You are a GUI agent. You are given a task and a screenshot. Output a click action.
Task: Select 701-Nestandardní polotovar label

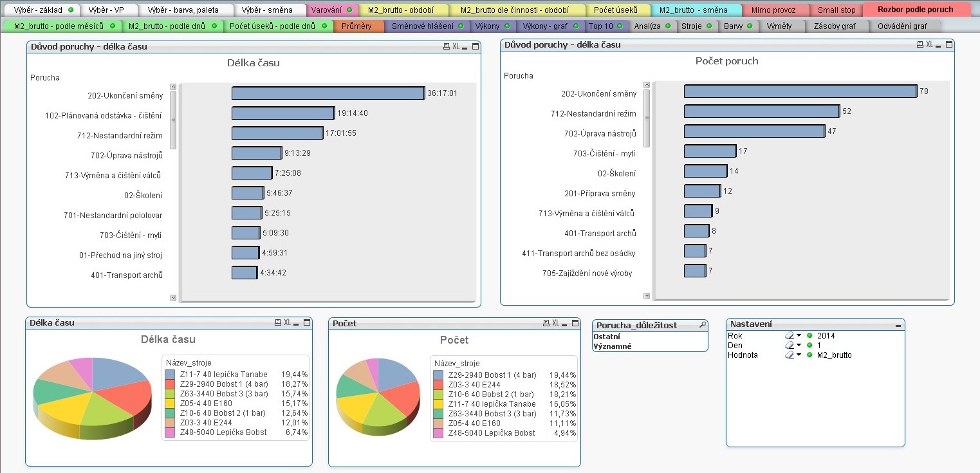(113, 215)
